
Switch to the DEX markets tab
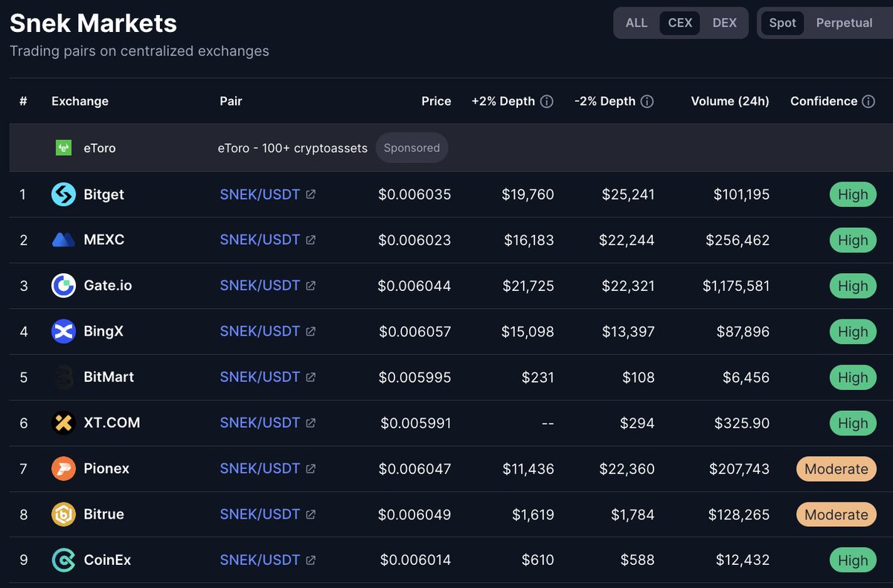[724, 23]
